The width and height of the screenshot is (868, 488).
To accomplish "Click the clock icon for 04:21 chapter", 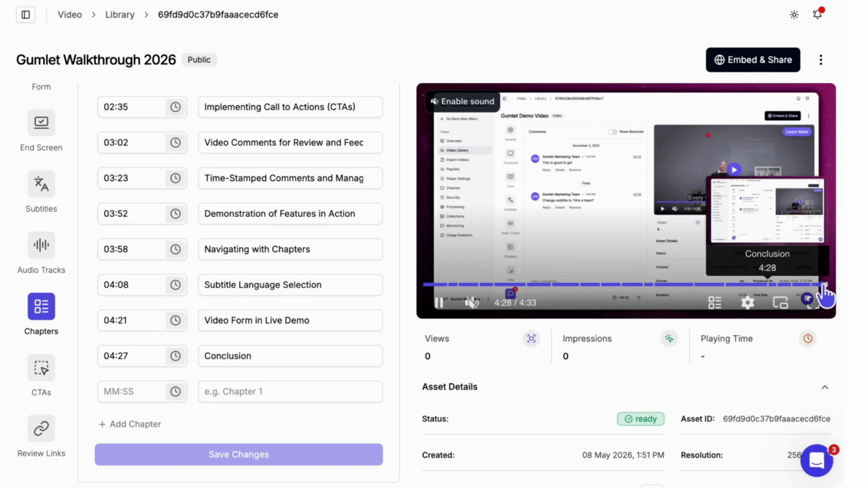I will tap(175, 320).
